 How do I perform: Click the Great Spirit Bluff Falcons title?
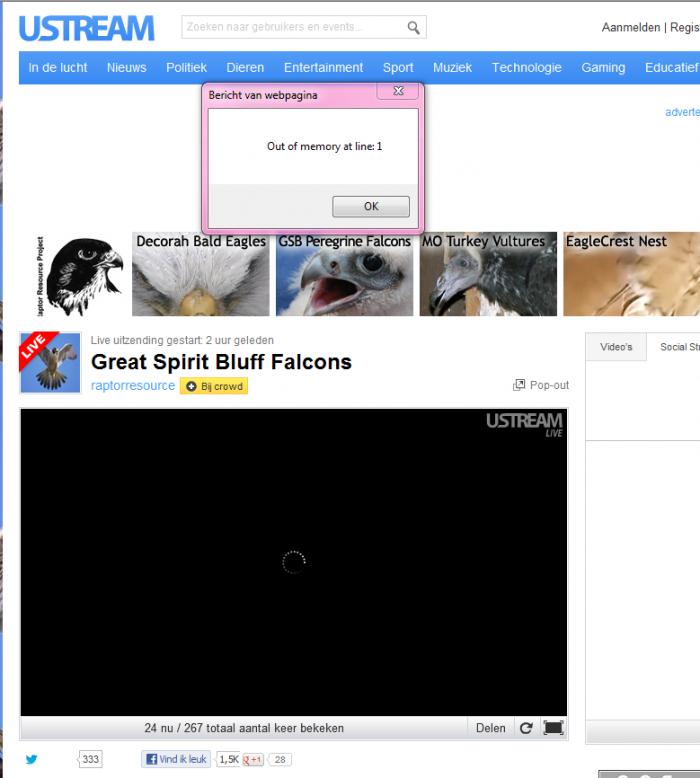tap(221, 362)
